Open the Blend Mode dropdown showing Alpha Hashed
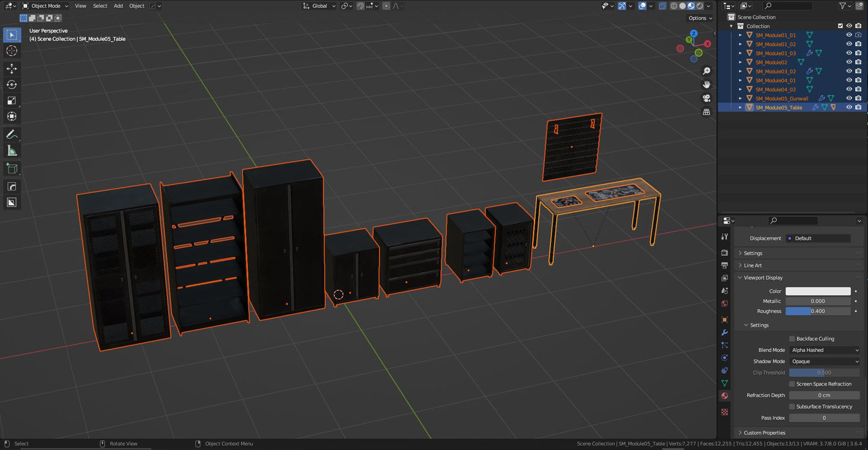 tap(825, 350)
